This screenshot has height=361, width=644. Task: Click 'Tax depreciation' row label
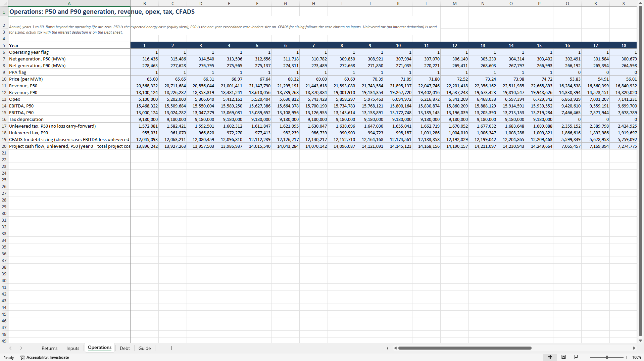pyautogui.click(x=26, y=119)
